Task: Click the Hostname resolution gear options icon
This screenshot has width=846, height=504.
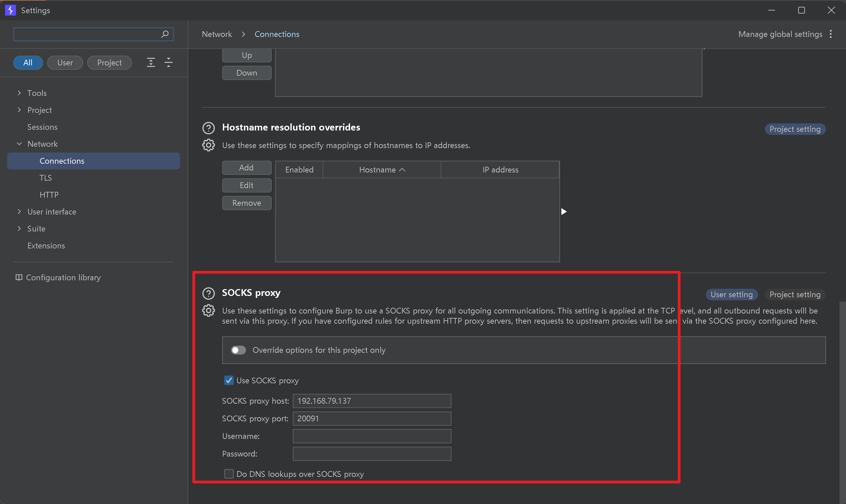Action: coord(208,145)
